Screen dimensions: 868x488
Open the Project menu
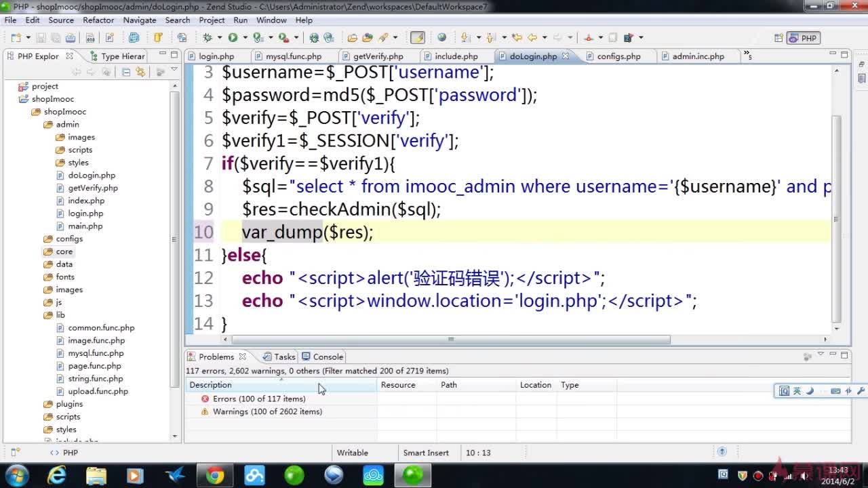click(x=212, y=20)
